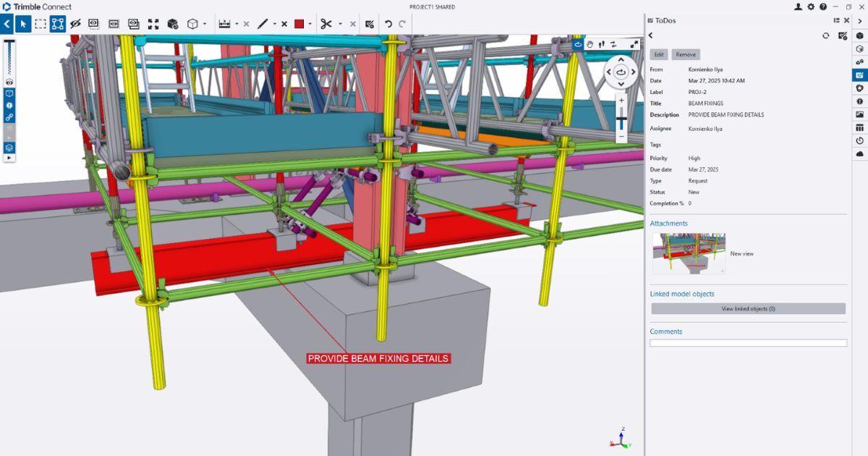Expand left sidebar with play arrow
Screen dimensions: 868x456
pyautogui.click(x=9, y=157)
